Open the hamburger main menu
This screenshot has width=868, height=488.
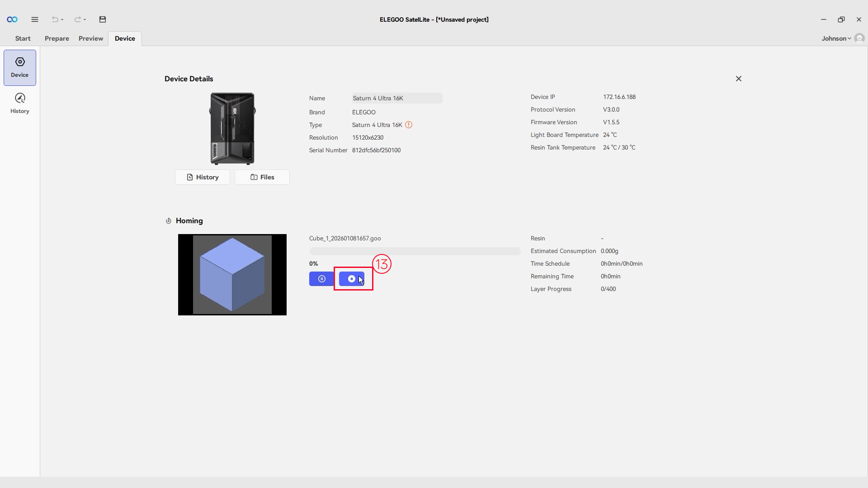[x=35, y=19]
